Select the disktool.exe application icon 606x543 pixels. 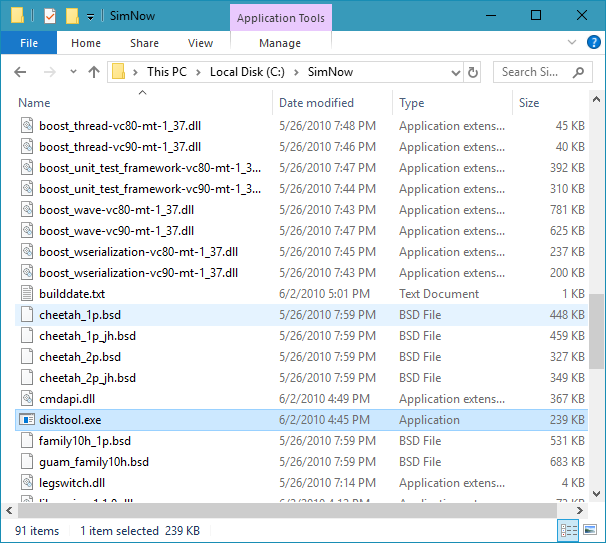[x=27, y=420]
